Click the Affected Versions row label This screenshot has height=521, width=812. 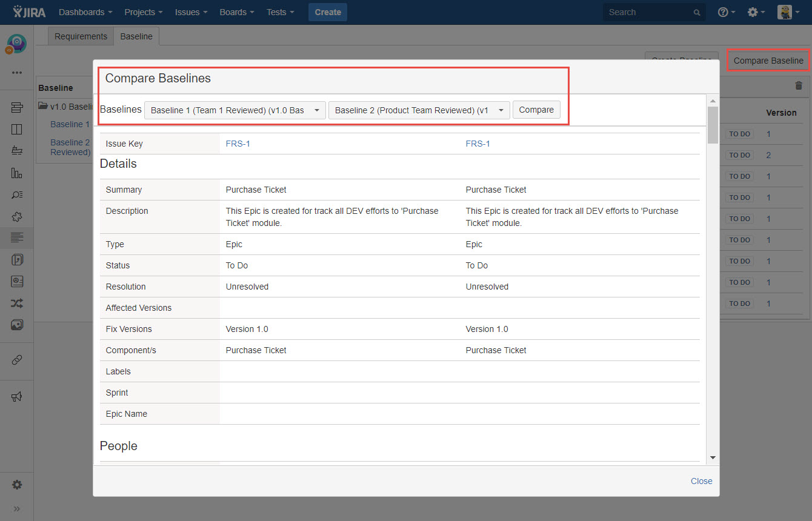coord(138,308)
